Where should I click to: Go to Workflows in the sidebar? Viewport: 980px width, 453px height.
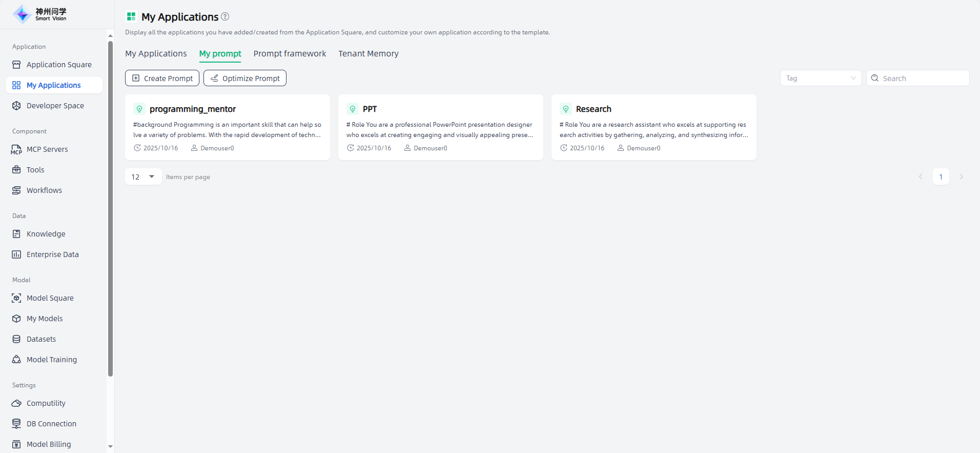click(44, 190)
